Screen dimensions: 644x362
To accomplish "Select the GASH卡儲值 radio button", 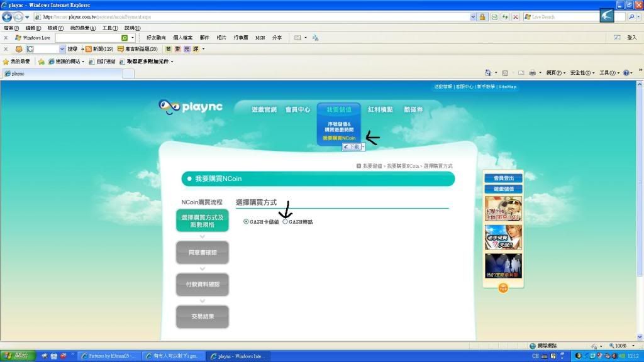I will (246, 222).
